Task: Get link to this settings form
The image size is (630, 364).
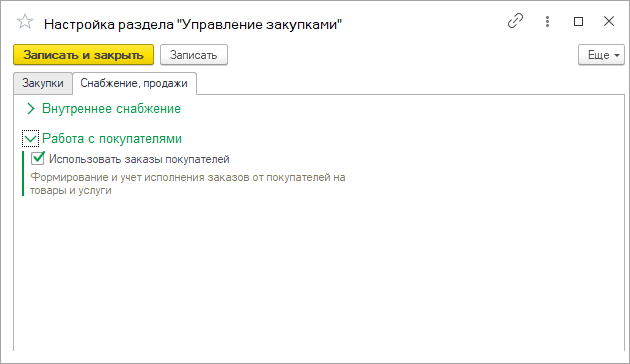Action: point(515,21)
